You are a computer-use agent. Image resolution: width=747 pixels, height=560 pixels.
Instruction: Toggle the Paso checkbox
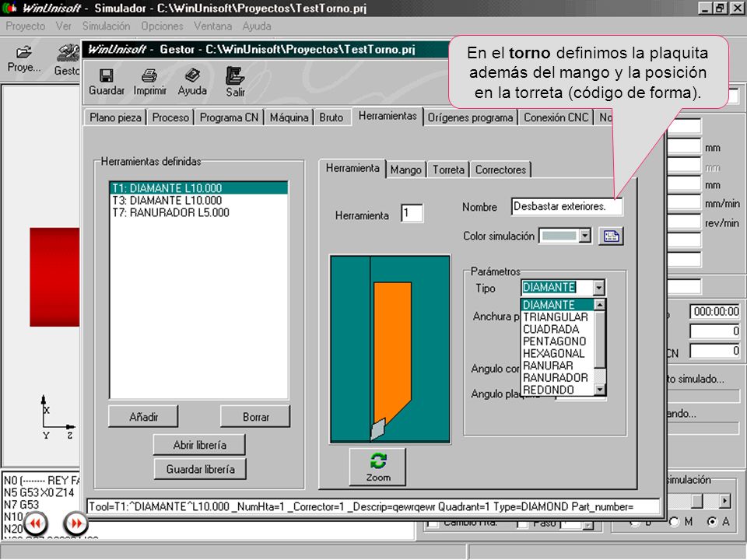[x=522, y=523]
